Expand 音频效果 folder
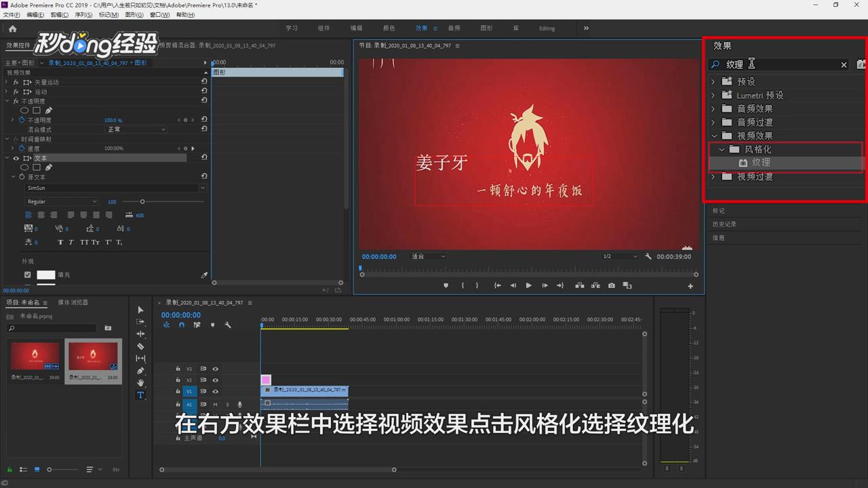Viewport: 868px width, 488px height. click(713, 108)
